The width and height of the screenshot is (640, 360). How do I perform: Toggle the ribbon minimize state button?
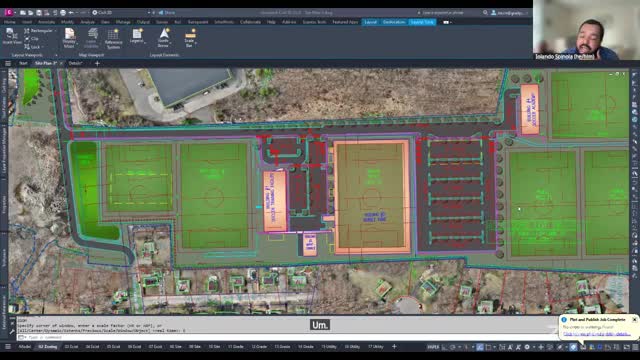(446, 22)
